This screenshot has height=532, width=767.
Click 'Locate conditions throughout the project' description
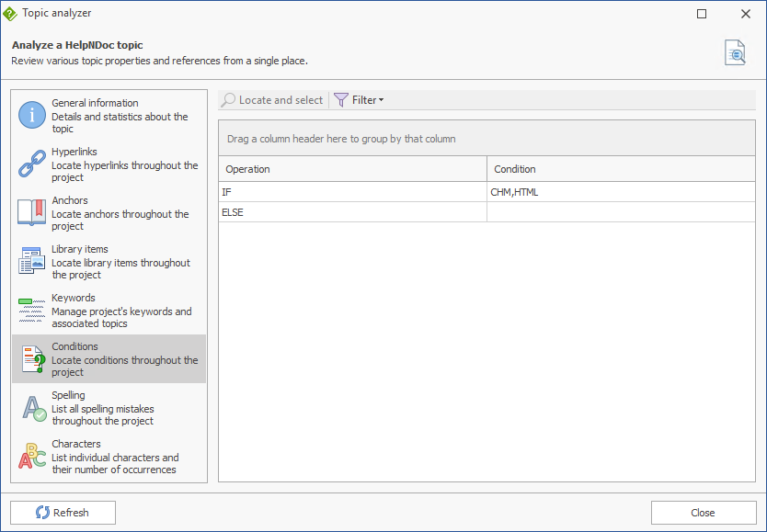tap(125, 366)
